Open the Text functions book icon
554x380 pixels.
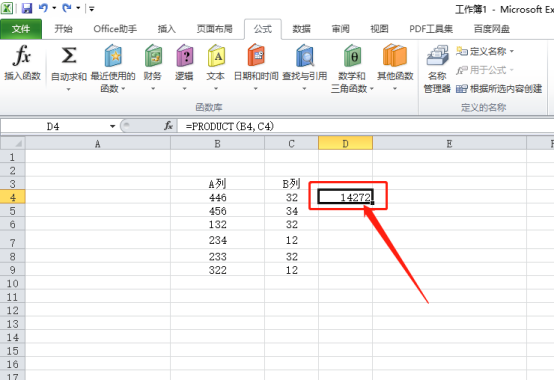click(x=216, y=55)
